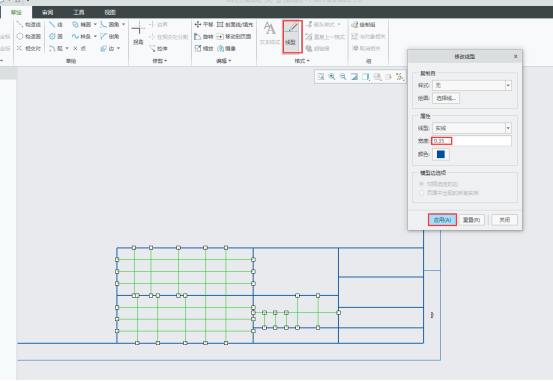This screenshot has height=381, width=553.
Task: Close the 修改线型 dialog with X
Action: pyautogui.click(x=516, y=56)
